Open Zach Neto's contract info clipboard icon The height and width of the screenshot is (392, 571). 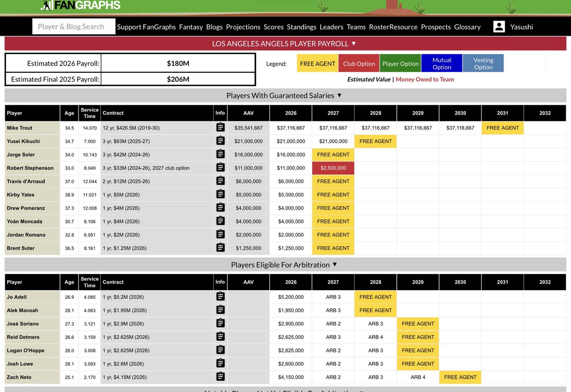click(220, 376)
